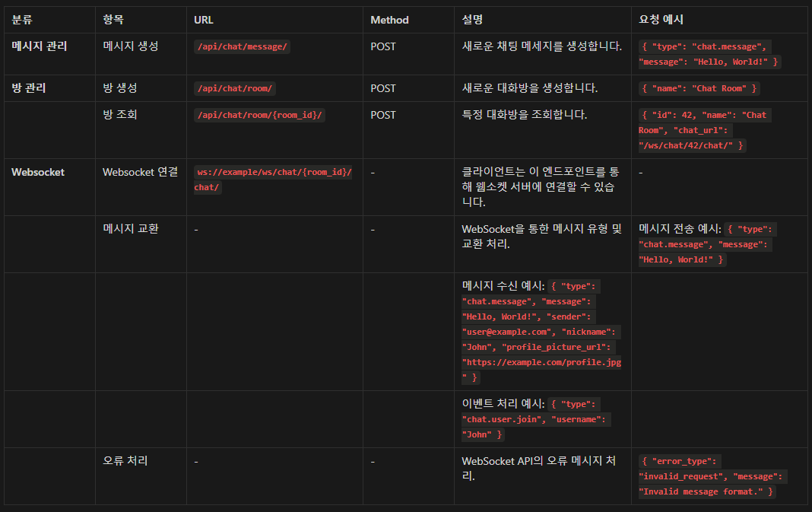Image resolution: width=812 pixels, height=512 pixels.
Task: Click the /api/chat/message/ URL code
Action: 242,46
